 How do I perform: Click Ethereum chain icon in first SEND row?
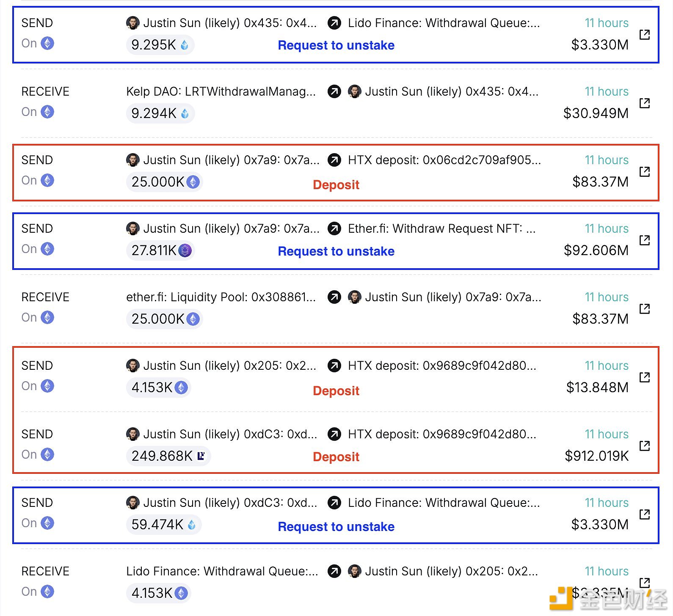[x=47, y=43]
